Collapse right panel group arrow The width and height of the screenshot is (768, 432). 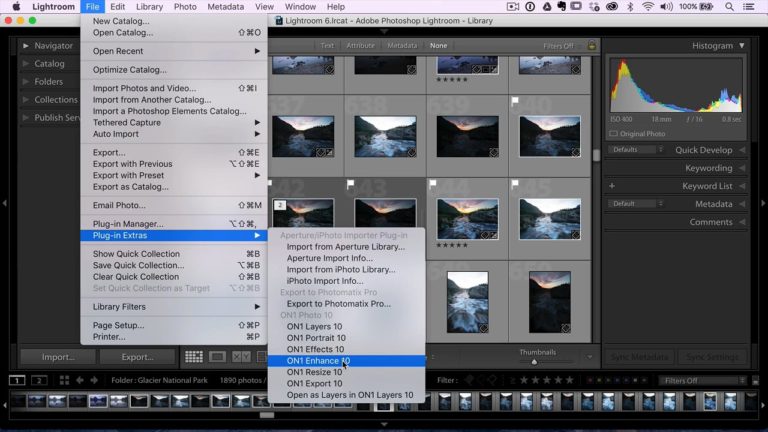click(763, 203)
